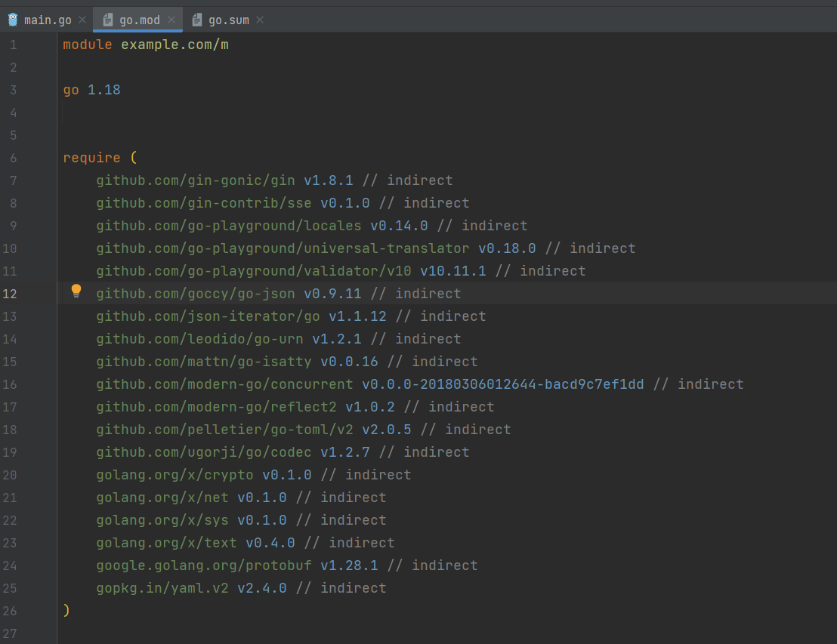837x644 pixels.
Task: Click line number 16 in the gutter
Action: point(9,384)
